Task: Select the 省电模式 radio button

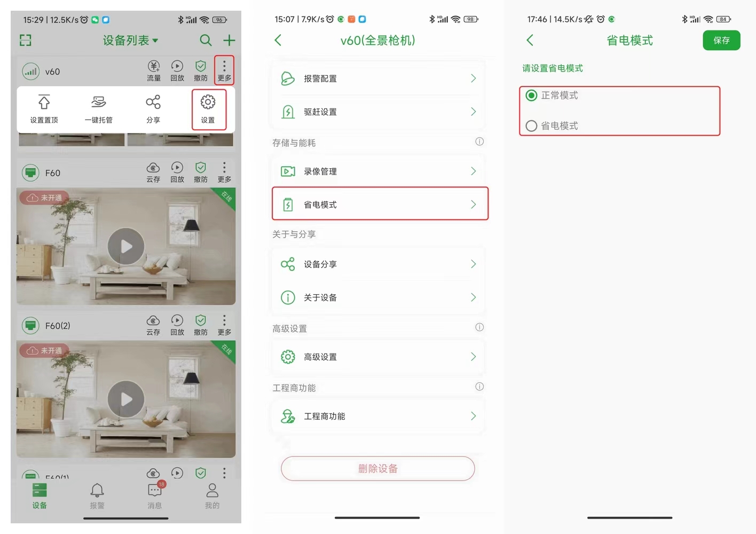Action: tap(531, 126)
